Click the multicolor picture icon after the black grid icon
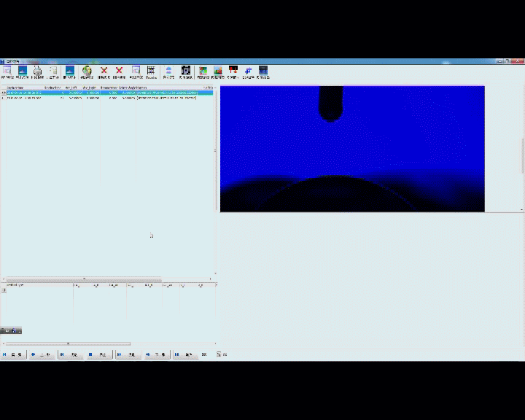The height and width of the screenshot is (420, 525). coord(203,70)
